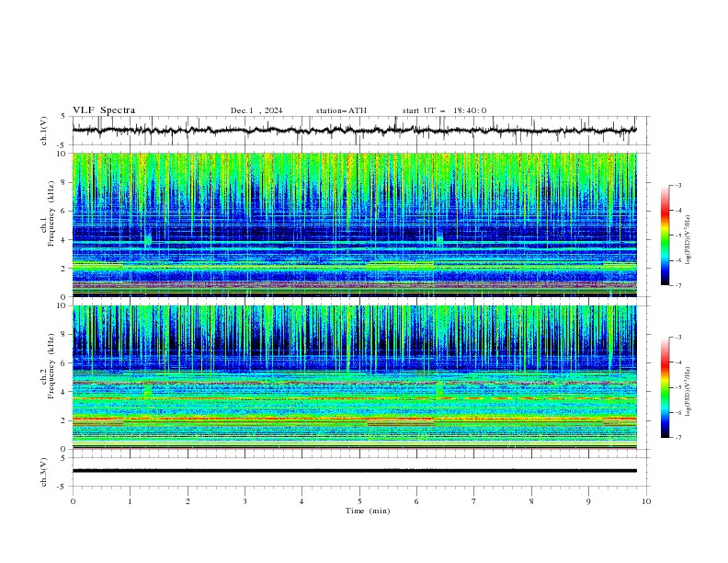Click the 'station=ATH' label
728x563 pixels.
(x=341, y=110)
